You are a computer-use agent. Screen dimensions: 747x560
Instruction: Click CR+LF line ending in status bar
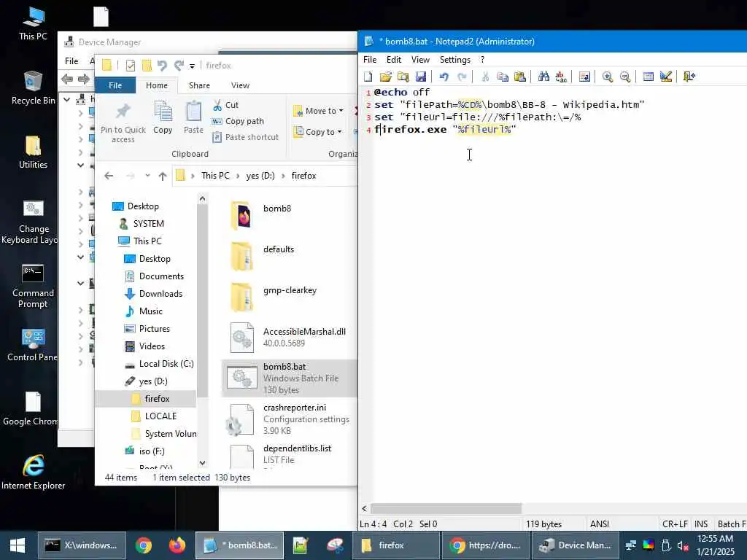pyautogui.click(x=675, y=524)
